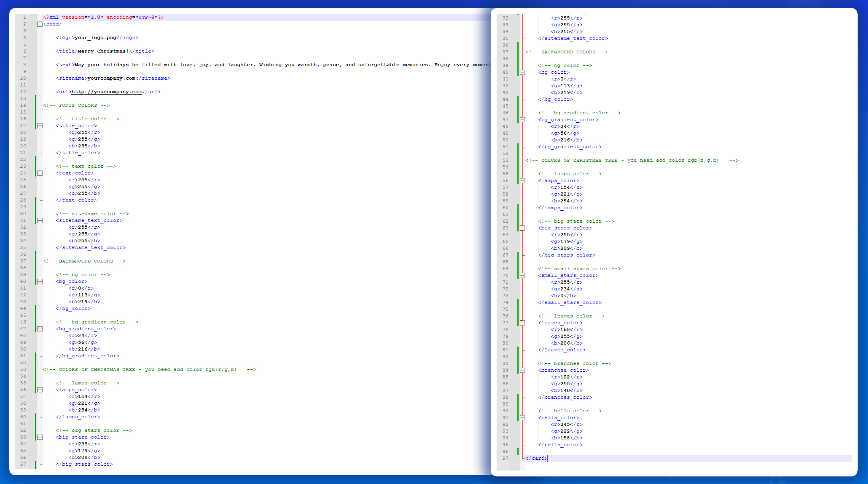The width and height of the screenshot is (868, 484).
Task: Click the FONTS COLORS comment line
Action: (76, 106)
